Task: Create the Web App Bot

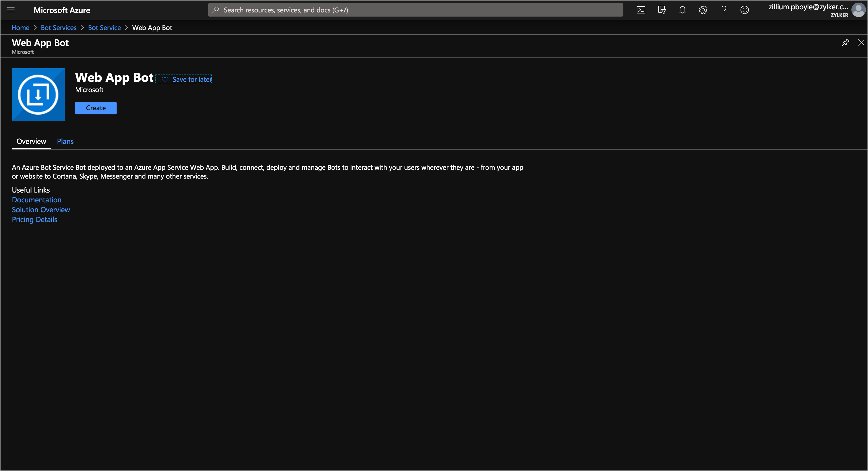Action: (95, 108)
